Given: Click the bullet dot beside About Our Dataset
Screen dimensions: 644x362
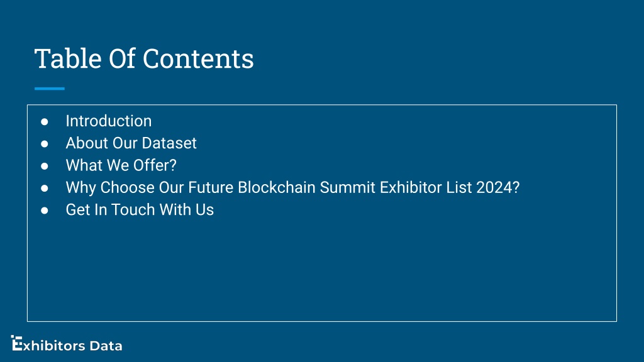Looking at the screenshot, I should pos(45,144).
